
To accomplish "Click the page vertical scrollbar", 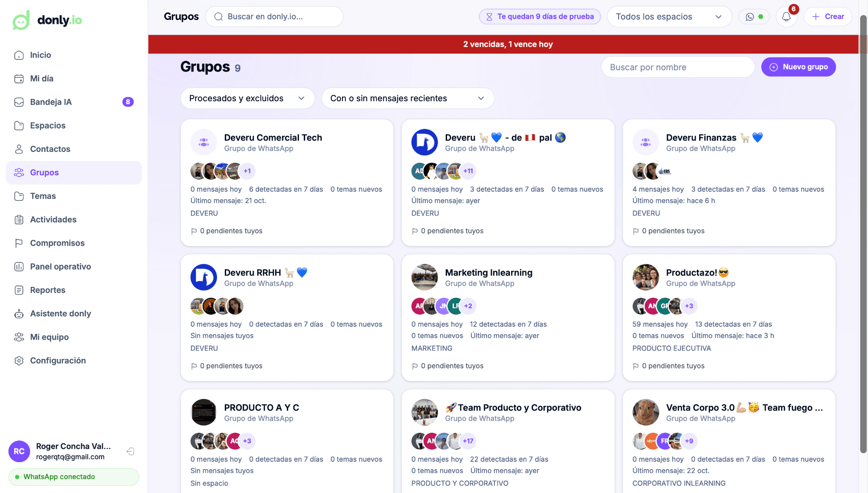I will (x=863, y=234).
